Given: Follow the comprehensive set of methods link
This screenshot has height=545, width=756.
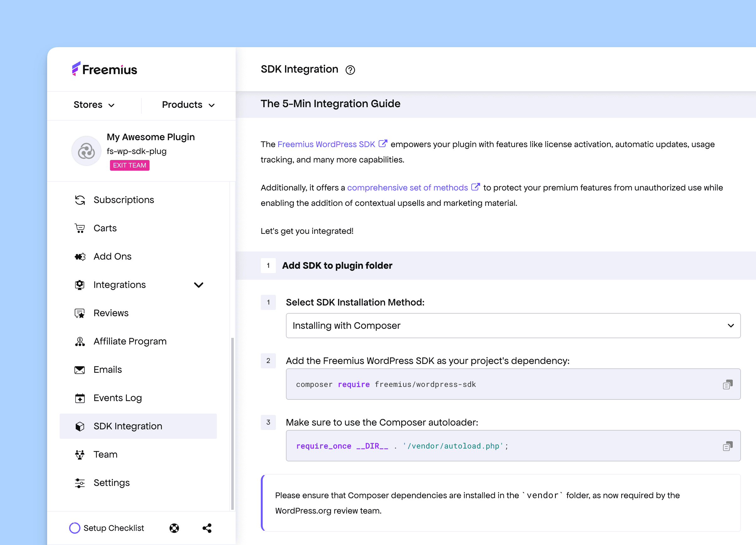Looking at the screenshot, I should click(407, 188).
